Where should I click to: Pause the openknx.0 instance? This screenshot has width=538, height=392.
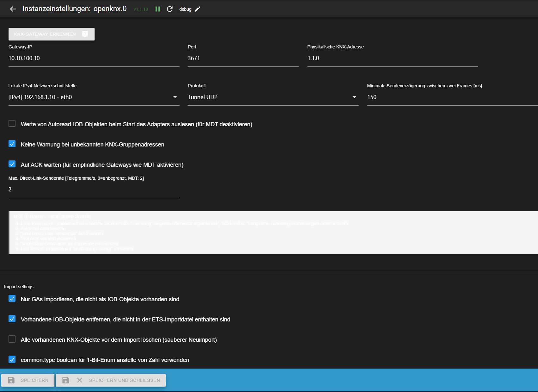click(x=158, y=9)
